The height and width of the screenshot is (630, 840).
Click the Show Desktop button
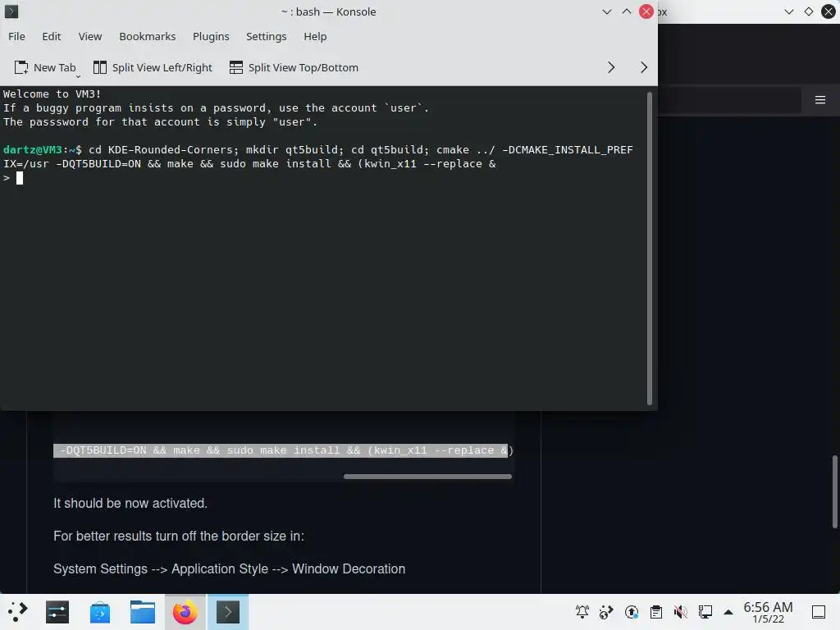point(819,612)
